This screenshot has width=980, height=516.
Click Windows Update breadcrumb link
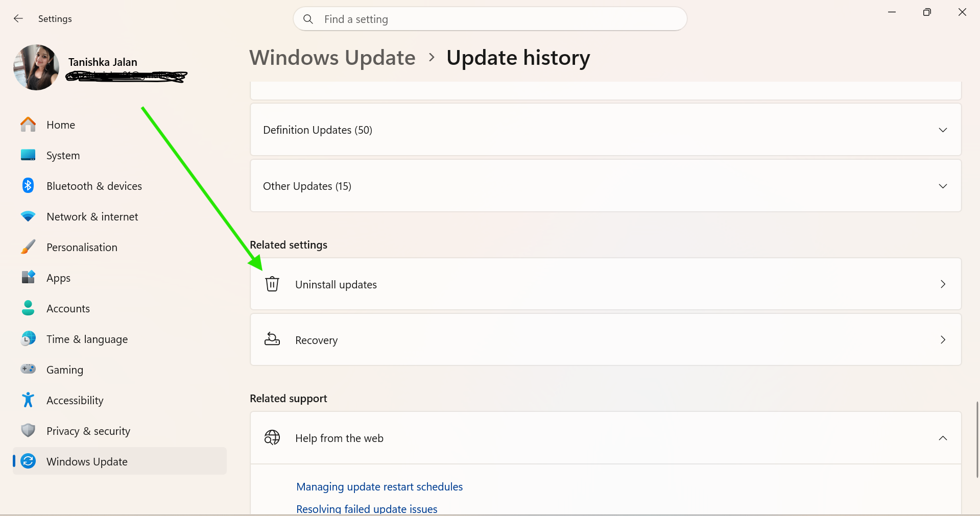[x=332, y=58]
